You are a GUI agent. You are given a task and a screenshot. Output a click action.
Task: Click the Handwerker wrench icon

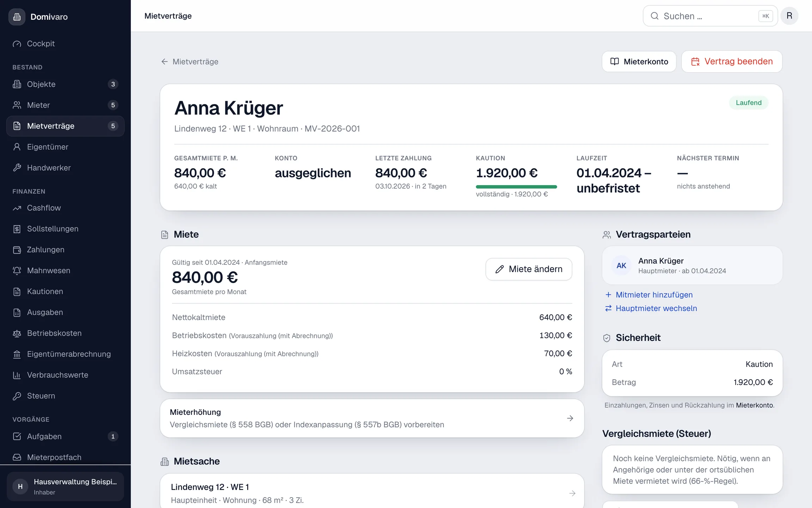coord(17,168)
